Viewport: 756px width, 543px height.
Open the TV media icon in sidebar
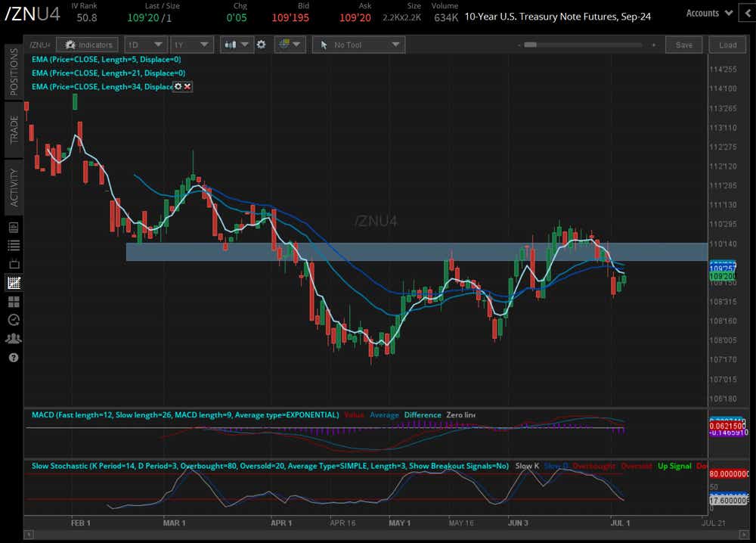(x=14, y=264)
